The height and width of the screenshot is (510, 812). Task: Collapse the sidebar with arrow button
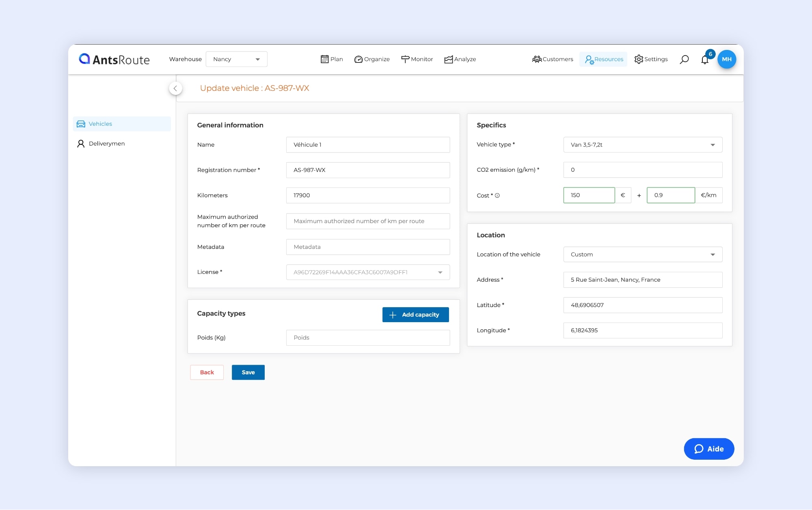[x=175, y=88]
